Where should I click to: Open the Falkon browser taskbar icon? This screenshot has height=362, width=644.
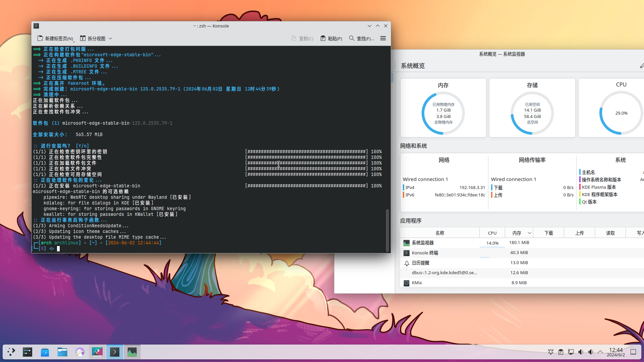tap(80, 352)
